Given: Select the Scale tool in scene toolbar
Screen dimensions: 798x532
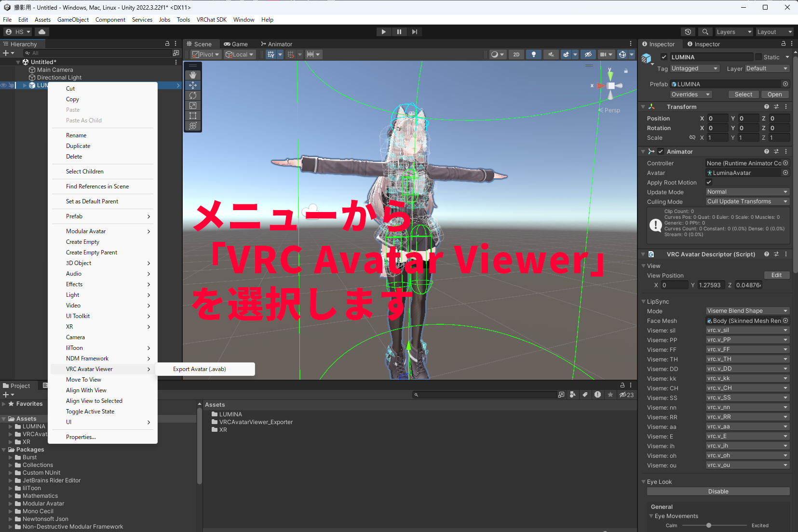Looking at the screenshot, I should pos(193,106).
